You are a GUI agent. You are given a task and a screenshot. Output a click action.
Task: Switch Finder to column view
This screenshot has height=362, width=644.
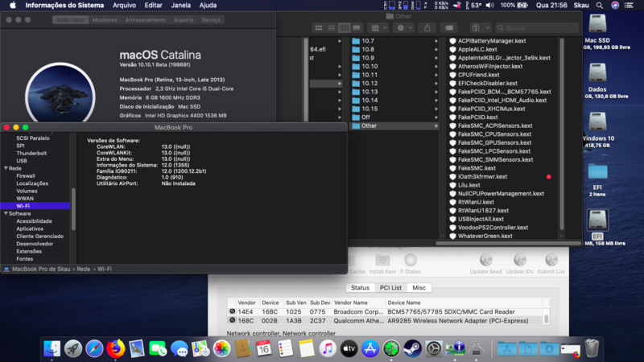pyautogui.click(x=344, y=28)
